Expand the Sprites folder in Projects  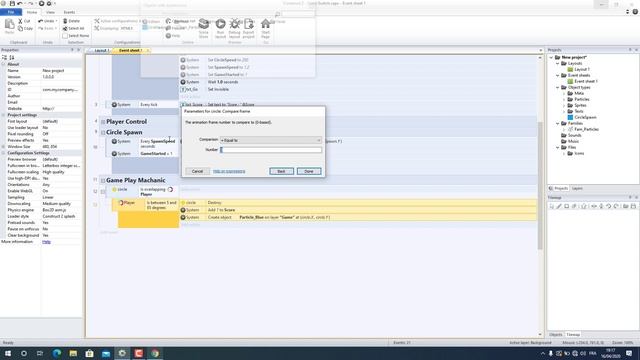(x=564, y=105)
